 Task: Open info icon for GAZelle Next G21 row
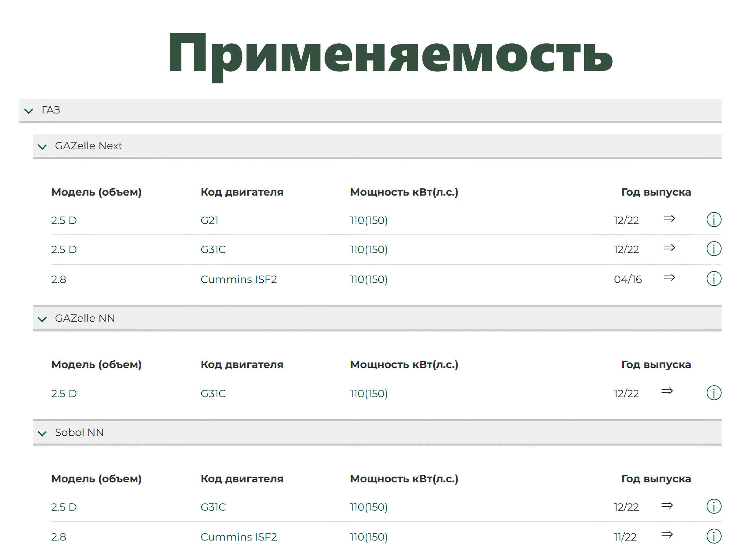coord(714,220)
